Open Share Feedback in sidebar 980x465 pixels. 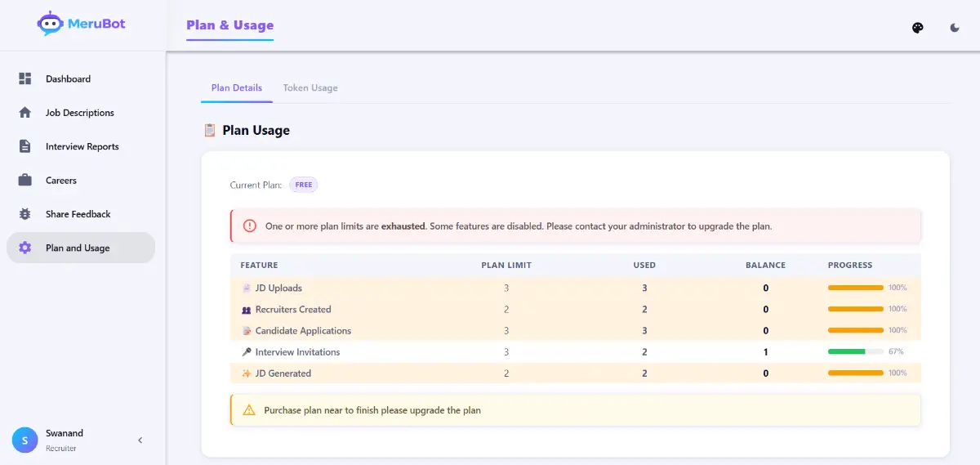click(81, 214)
